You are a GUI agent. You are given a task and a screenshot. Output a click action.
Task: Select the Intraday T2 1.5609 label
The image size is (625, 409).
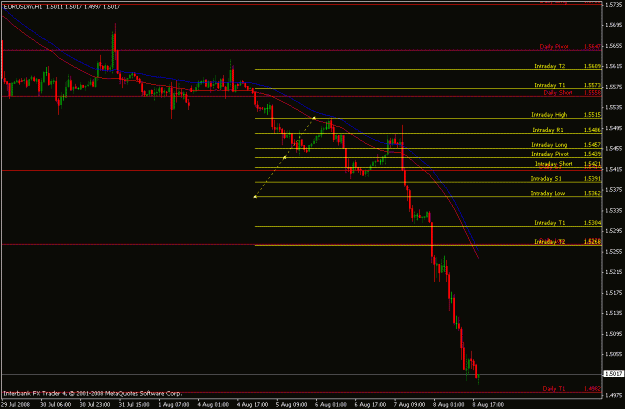pyautogui.click(x=568, y=66)
